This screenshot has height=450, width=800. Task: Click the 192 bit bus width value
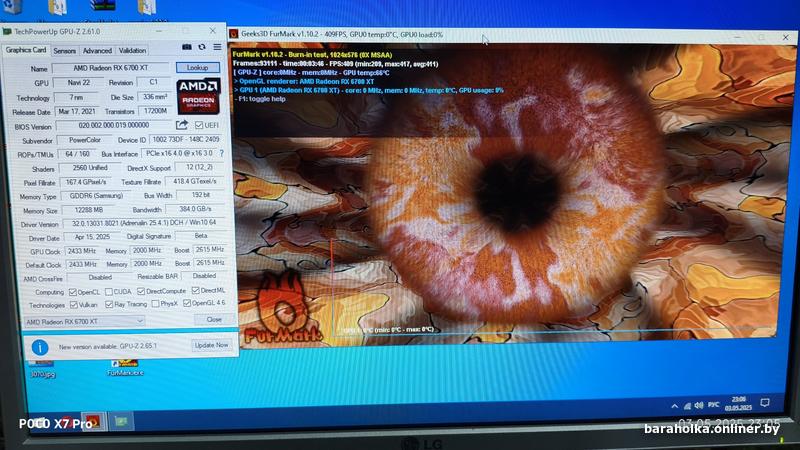point(201,195)
